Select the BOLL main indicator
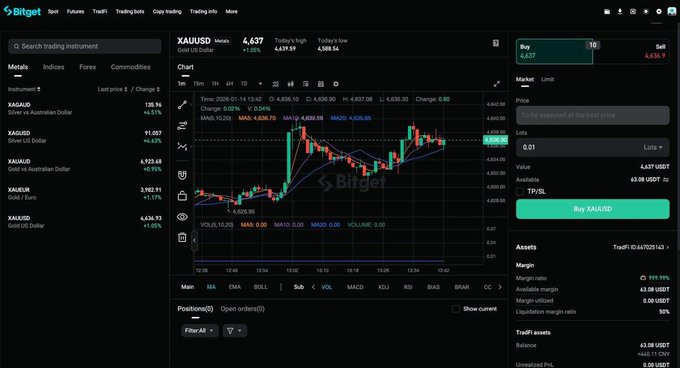Screen dimensions: 680x368 click(261, 287)
